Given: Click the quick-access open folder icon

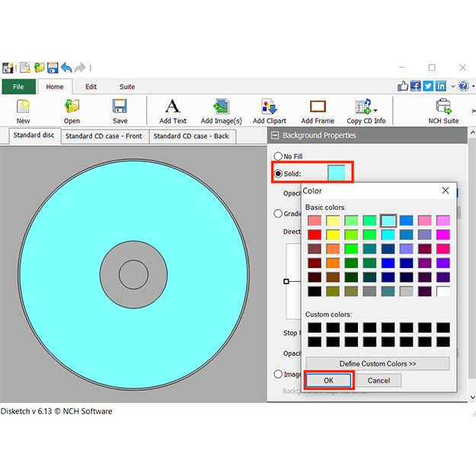Looking at the screenshot, I should coord(39,68).
